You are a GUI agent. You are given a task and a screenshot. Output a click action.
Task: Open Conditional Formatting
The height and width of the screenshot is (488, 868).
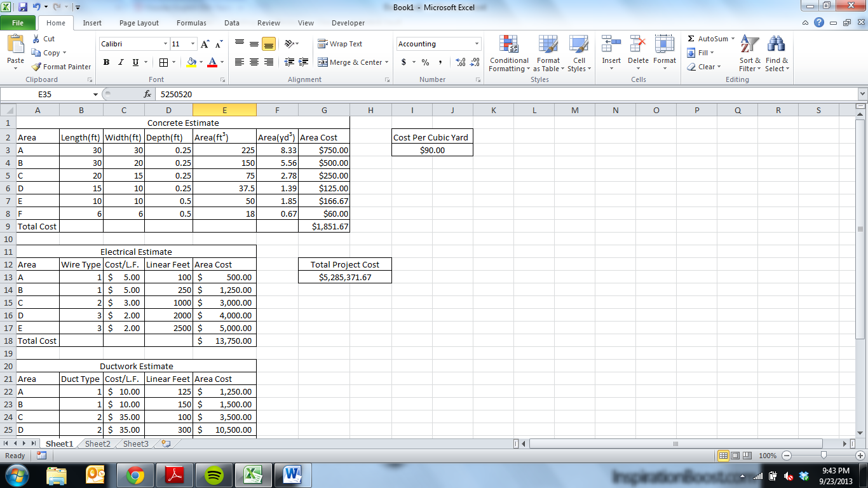pyautogui.click(x=508, y=54)
